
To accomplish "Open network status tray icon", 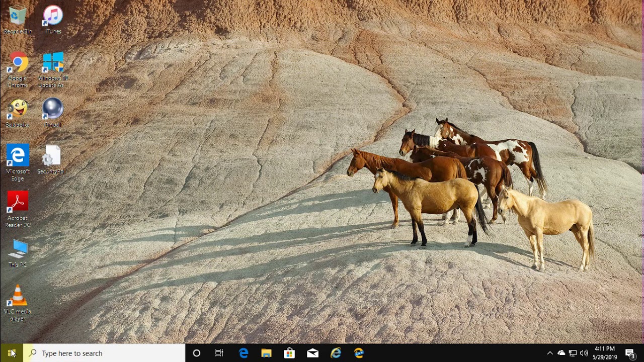I will pyautogui.click(x=573, y=353).
